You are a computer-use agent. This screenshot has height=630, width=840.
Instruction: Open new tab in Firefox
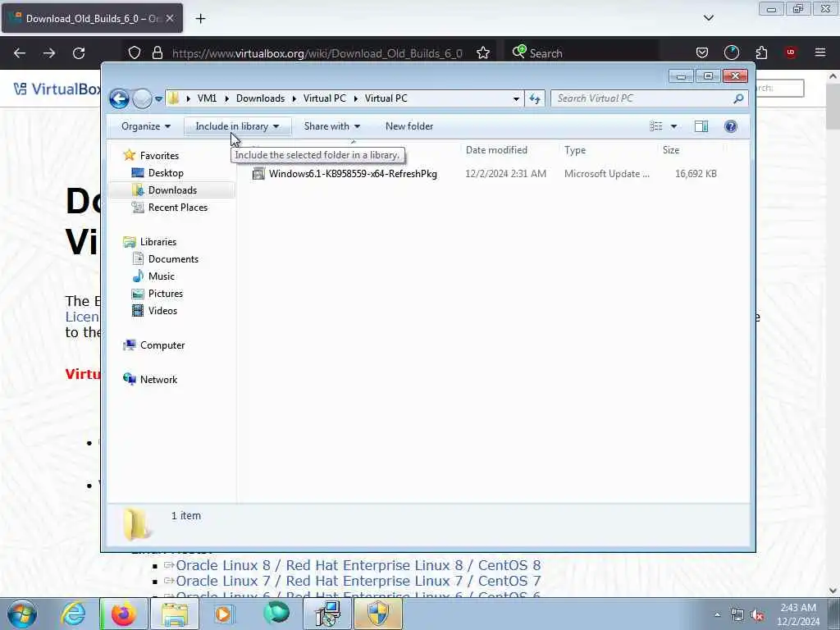point(200,19)
